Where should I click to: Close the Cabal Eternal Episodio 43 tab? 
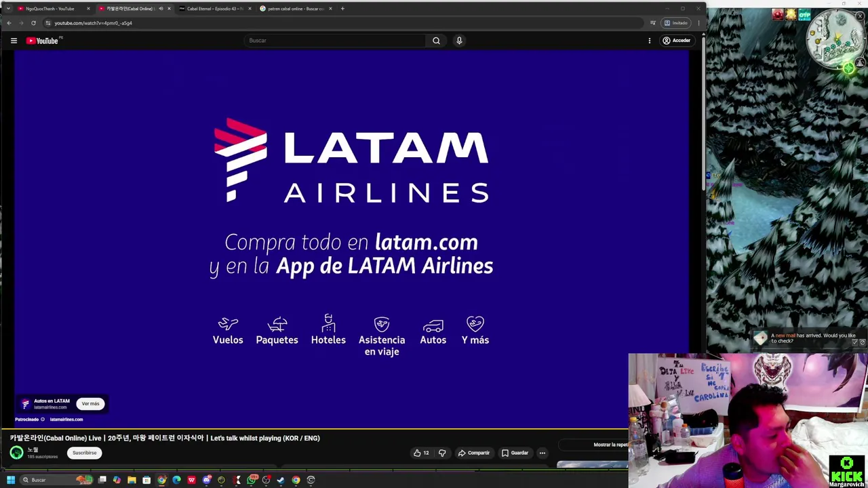point(250,9)
